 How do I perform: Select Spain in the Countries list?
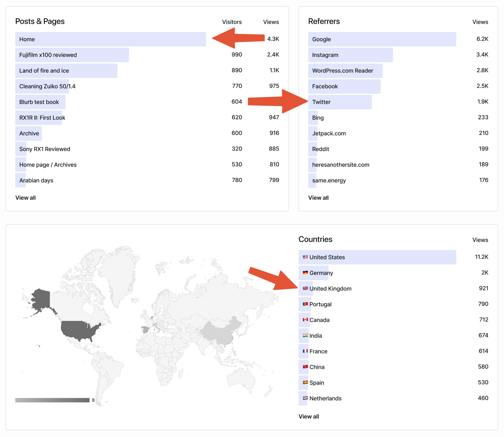(317, 382)
